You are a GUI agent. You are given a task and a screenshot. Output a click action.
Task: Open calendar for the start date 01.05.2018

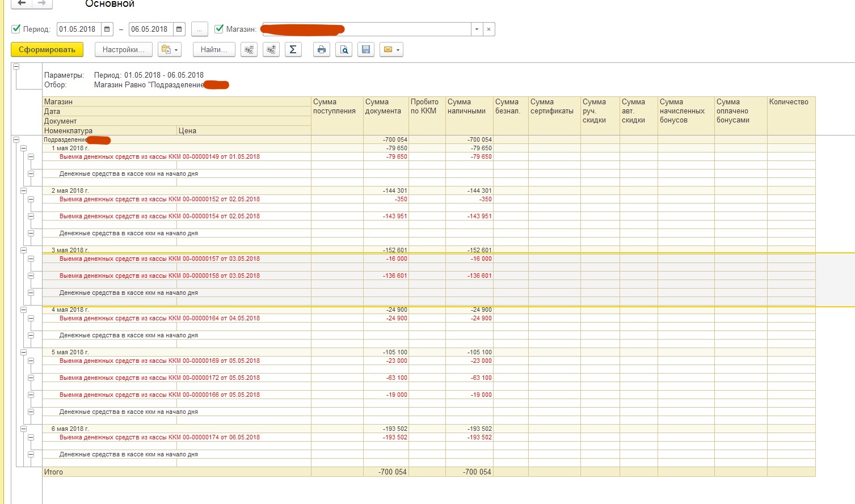click(x=107, y=29)
